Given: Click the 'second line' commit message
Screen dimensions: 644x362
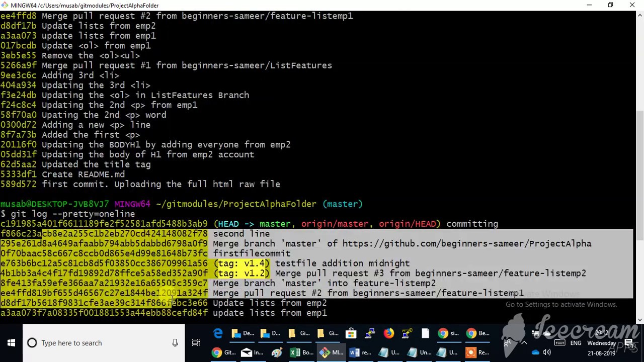Looking at the screenshot, I should pyautogui.click(x=242, y=234).
